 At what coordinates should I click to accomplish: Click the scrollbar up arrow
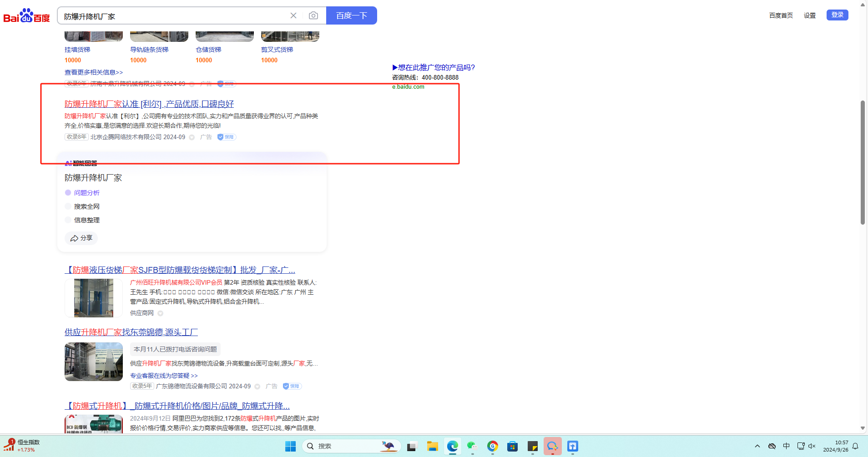(863, 5)
